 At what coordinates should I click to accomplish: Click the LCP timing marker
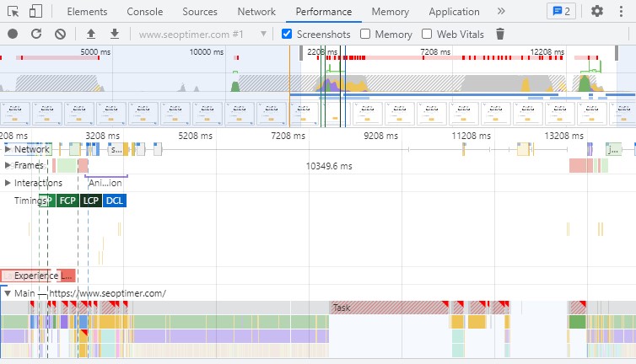[x=91, y=201]
